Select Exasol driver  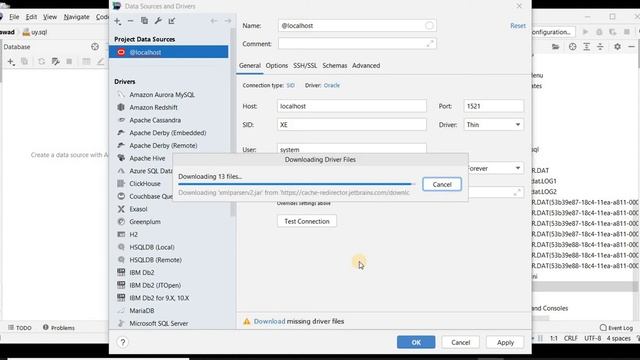point(138,209)
